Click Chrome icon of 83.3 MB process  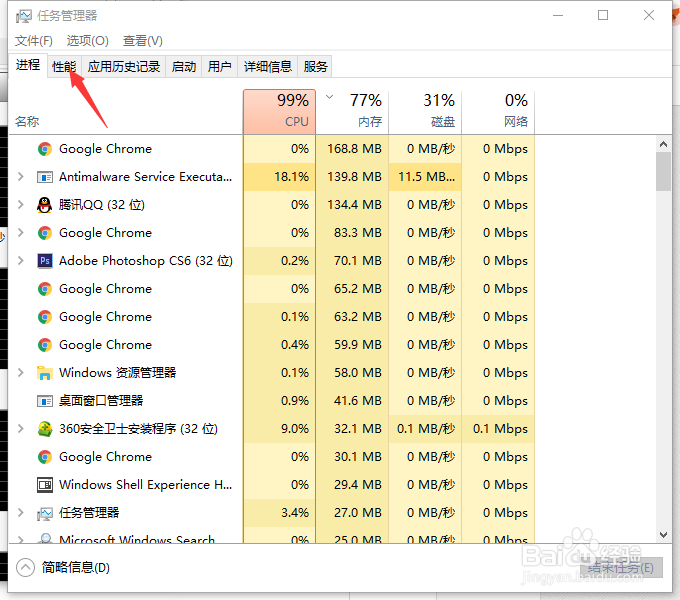[45, 233]
